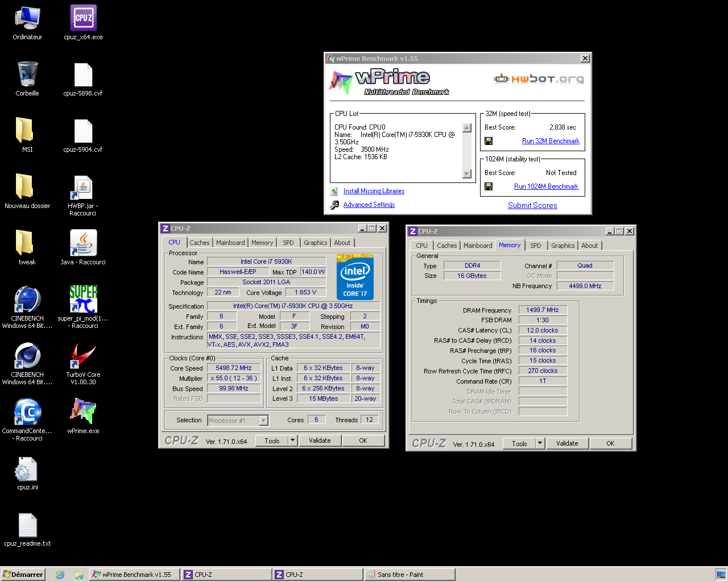
Task: Activate wPrime Benchmark taskbar button
Action: [135, 575]
